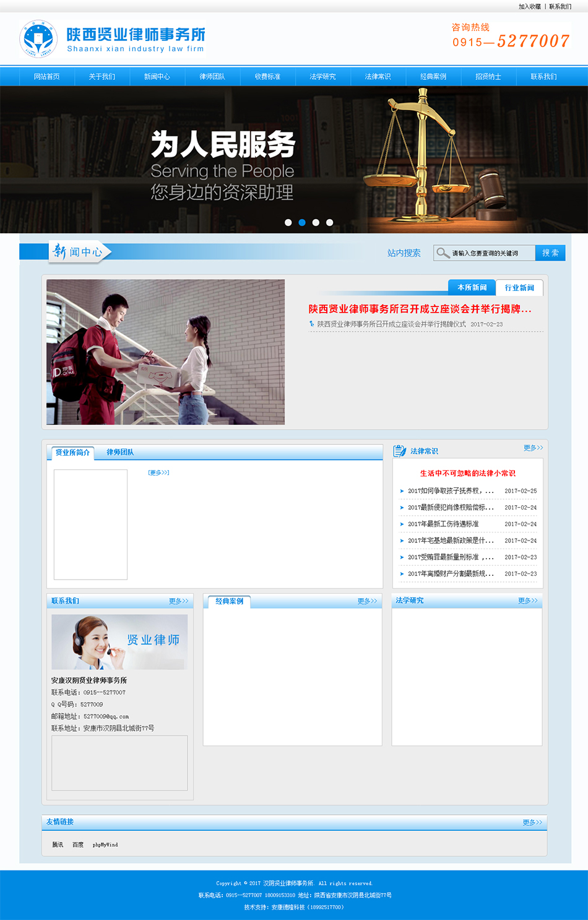Switch to the 行业新闻 tab
The height and width of the screenshot is (920, 588).
point(519,288)
